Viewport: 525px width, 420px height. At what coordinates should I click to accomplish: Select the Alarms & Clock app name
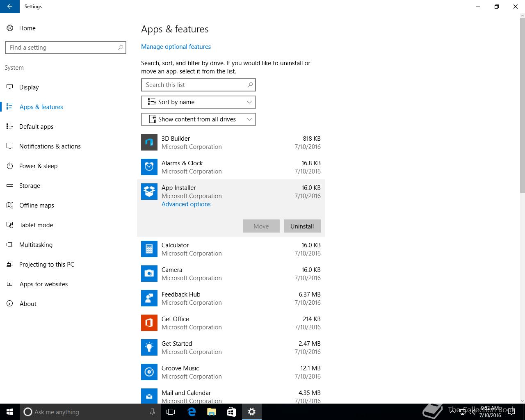[x=182, y=163]
